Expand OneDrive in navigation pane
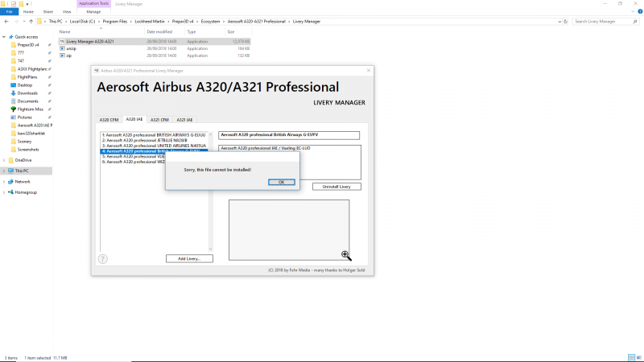Viewport: 644px width, 362px height. click(4, 160)
